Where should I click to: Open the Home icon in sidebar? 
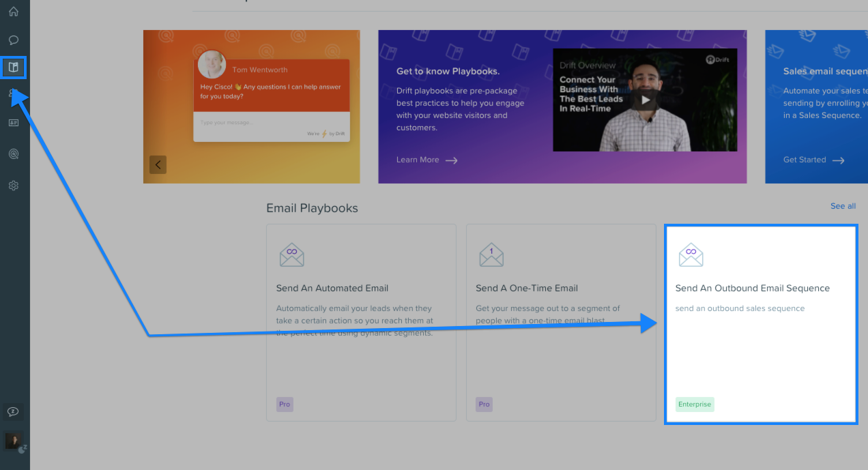pos(13,12)
